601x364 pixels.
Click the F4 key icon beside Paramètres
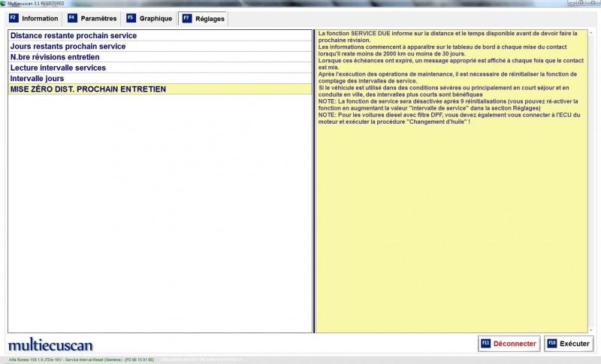pos(72,18)
